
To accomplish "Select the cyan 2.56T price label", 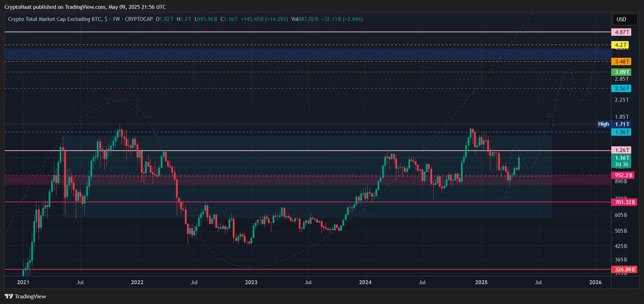I will point(621,88).
